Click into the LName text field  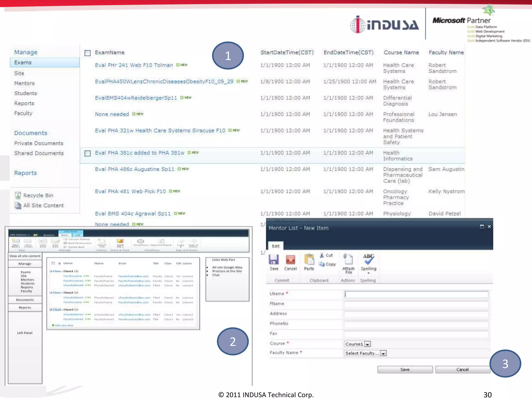tap(416, 294)
